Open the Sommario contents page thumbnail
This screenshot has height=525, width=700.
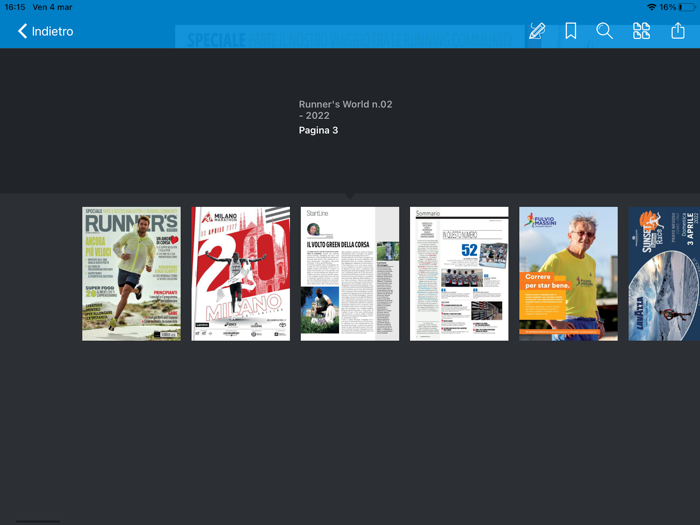459,274
